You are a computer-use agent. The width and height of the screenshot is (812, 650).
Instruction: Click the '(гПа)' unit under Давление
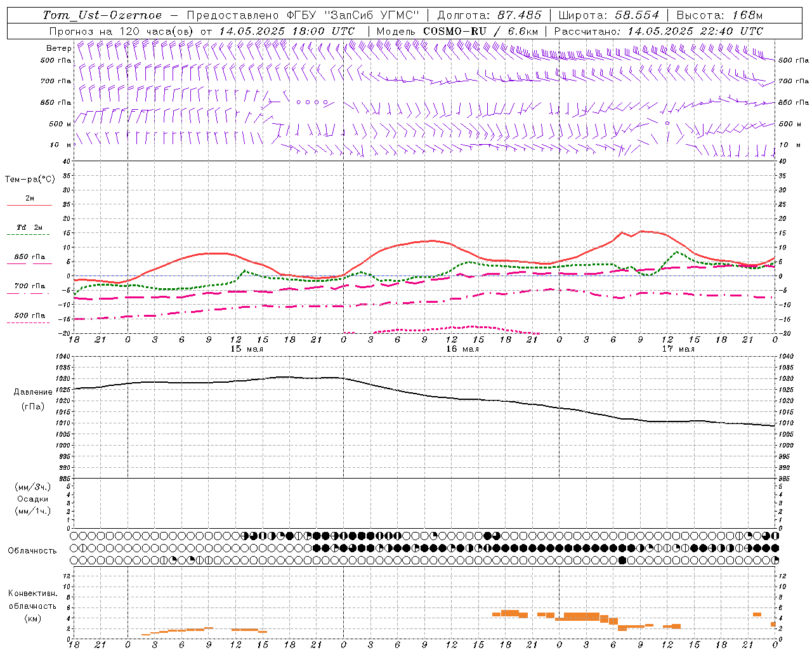[x=33, y=407]
